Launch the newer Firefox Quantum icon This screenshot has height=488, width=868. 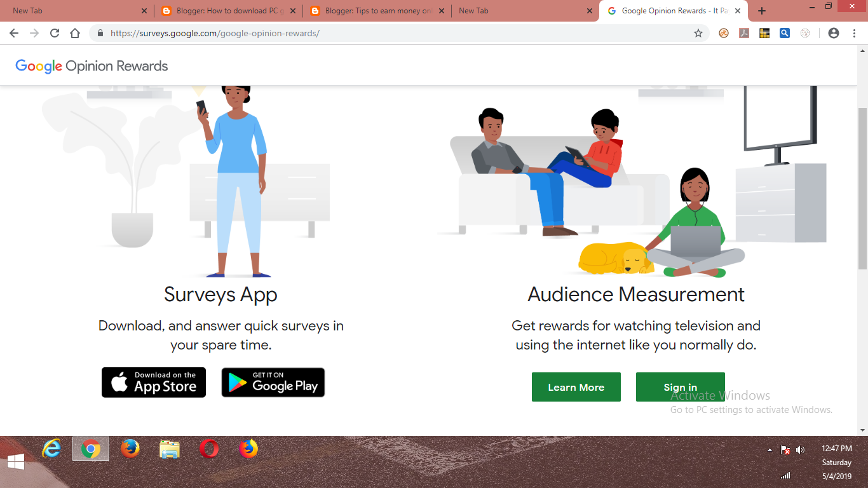[248, 449]
